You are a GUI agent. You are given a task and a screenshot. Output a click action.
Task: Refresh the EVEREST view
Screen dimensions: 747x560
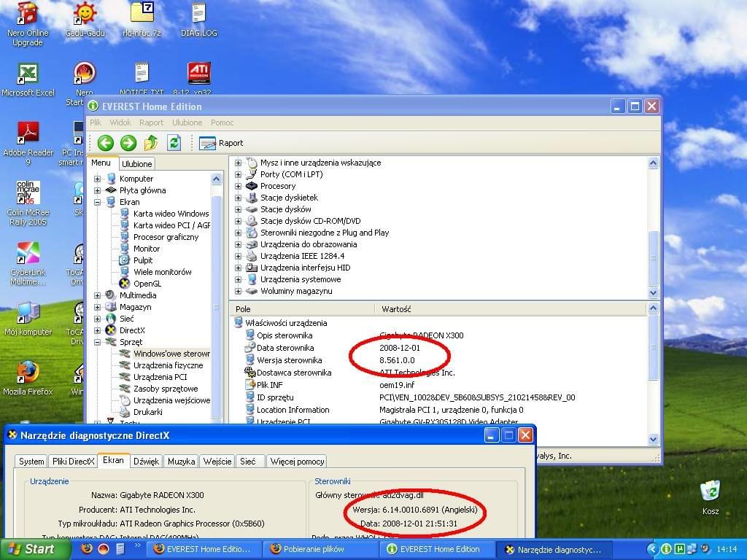pyautogui.click(x=174, y=142)
